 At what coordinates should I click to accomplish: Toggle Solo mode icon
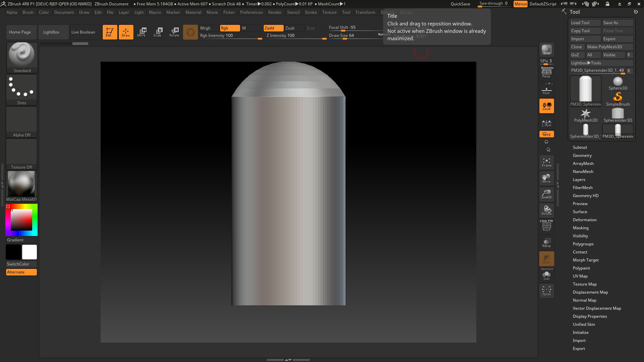[546, 275]
